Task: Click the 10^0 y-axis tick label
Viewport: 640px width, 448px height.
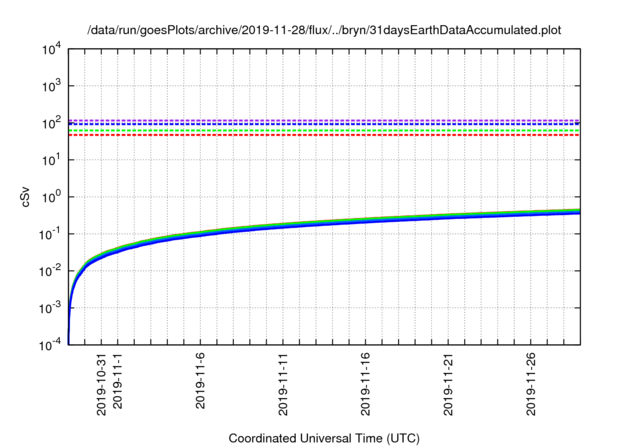Action: (x=51, y=197)
